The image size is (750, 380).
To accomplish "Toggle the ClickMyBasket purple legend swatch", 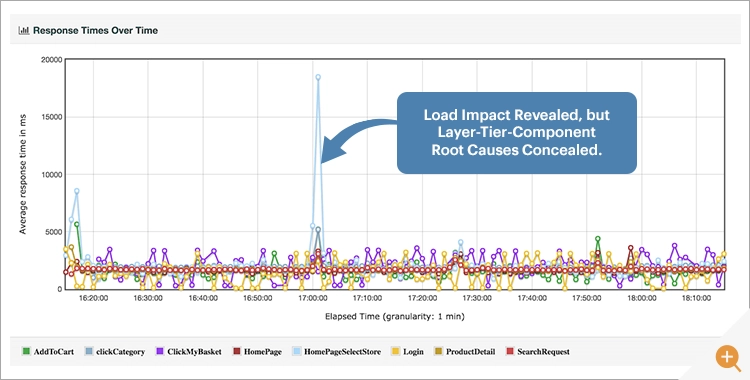I will coord(160,351).
